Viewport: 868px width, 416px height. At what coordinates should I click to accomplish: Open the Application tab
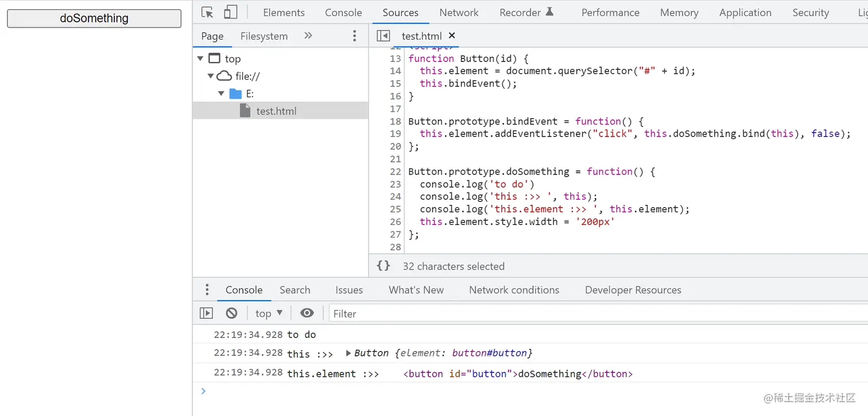point(745,12)
